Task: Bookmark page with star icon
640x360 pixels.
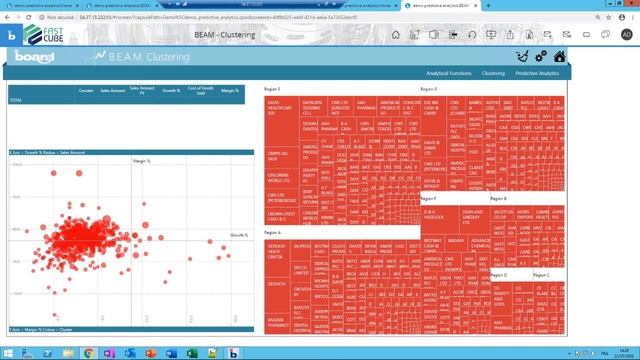Action: (x=609, y=18)
